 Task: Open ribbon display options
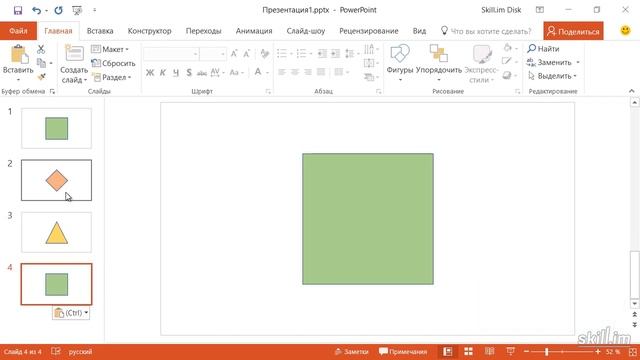(x=540, y=10)
